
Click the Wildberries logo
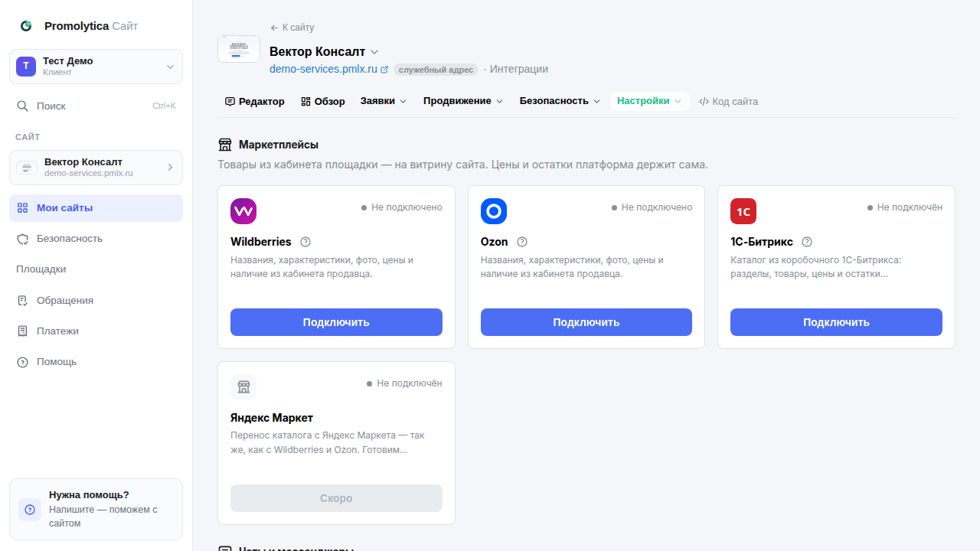[x=243, y=211]
